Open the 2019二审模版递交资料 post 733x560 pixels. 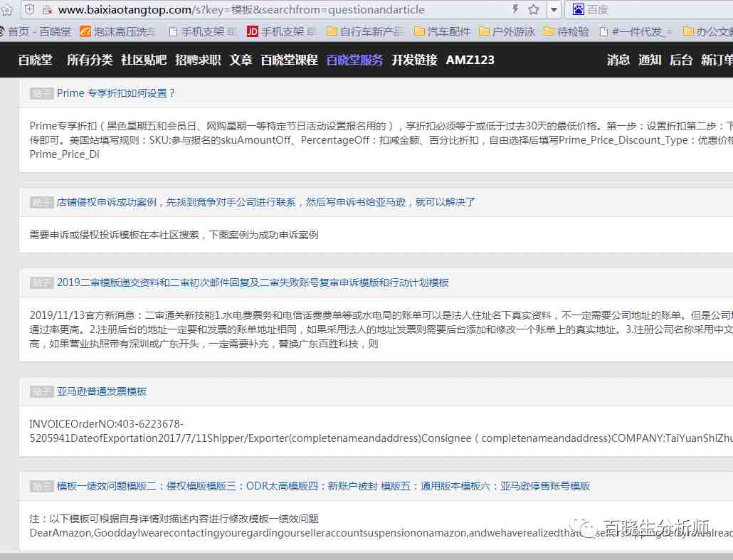253,282
